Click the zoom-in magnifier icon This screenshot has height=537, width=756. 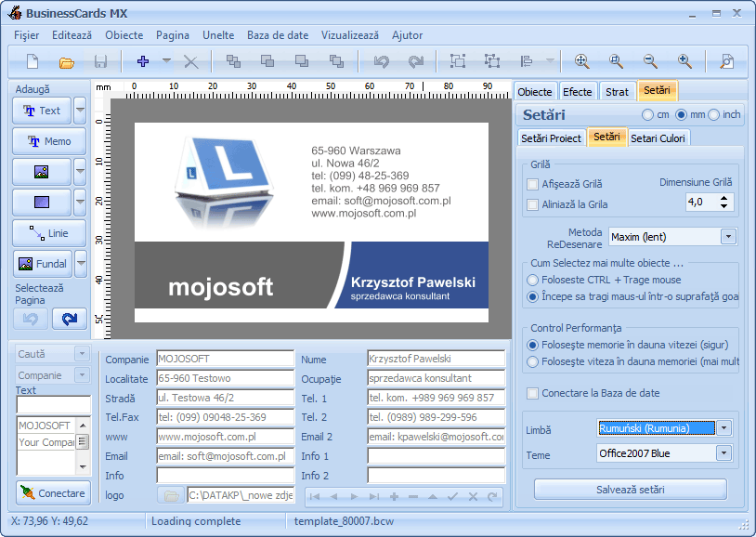coord(684,61)
